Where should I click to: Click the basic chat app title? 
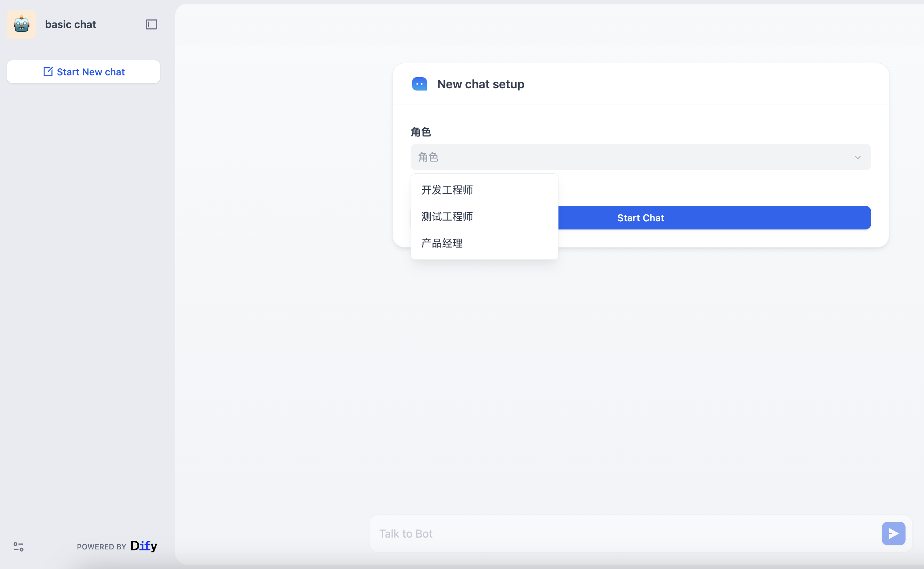pyautogui.click(x=70, y=24)
